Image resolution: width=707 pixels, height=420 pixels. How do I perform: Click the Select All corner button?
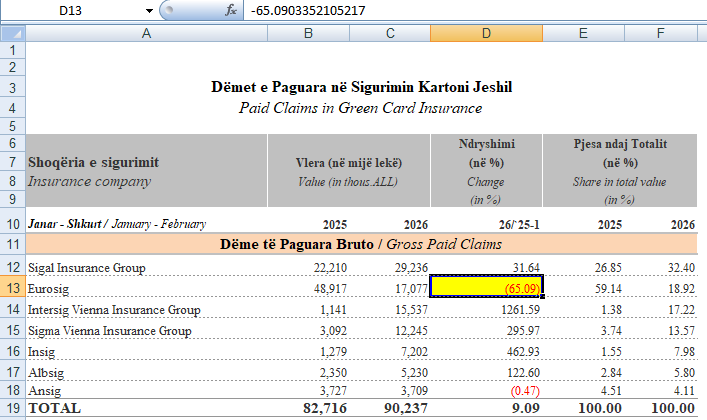tap(11, 33)
